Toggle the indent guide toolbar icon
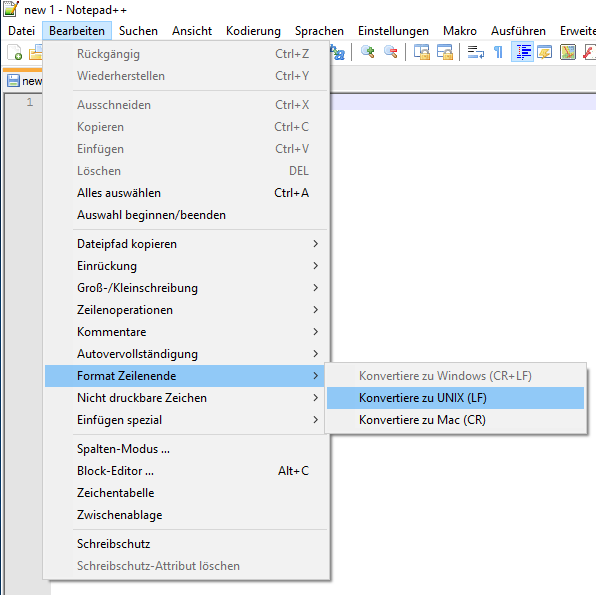 pos(522,52)
